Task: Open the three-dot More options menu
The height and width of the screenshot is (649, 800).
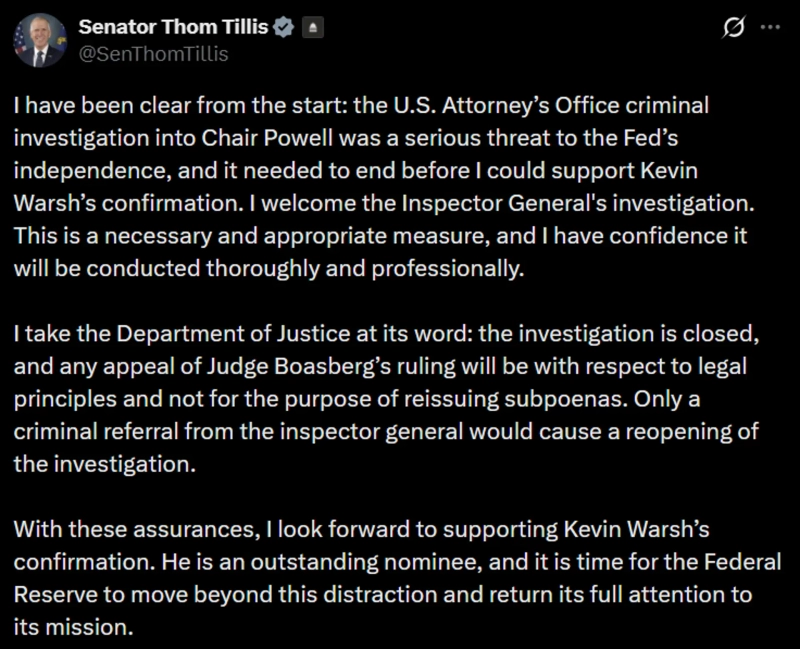Action: click(x=769, y=28)
